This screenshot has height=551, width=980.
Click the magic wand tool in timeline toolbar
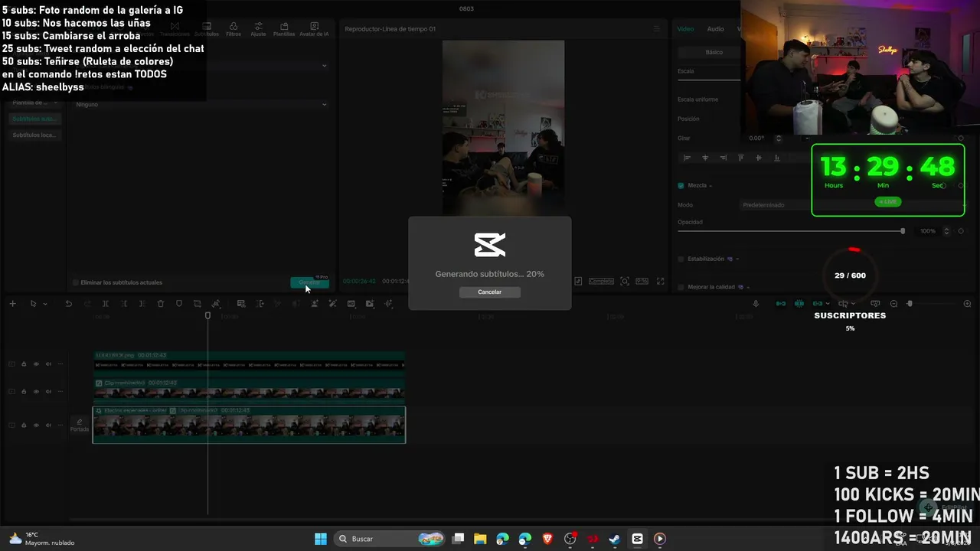(332, 304)
